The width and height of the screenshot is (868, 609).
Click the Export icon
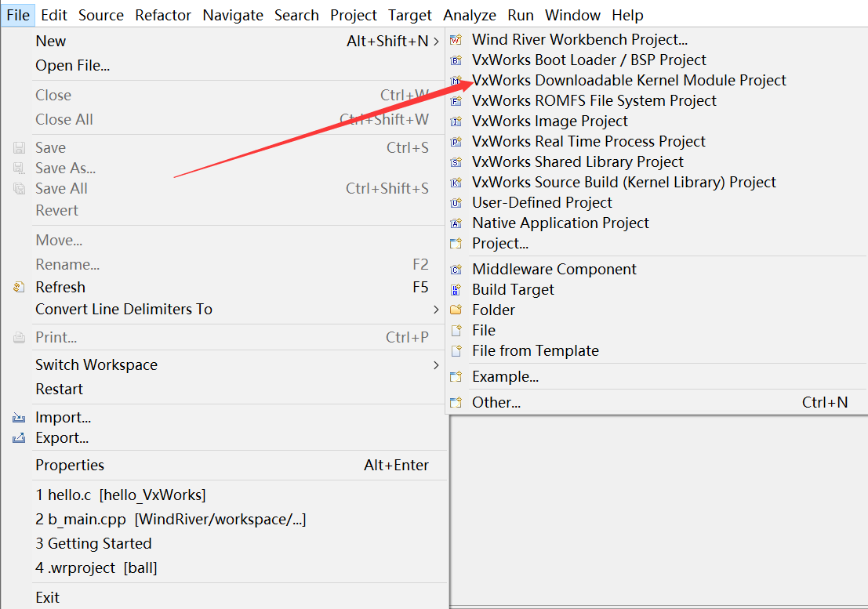tap(19, 438)
